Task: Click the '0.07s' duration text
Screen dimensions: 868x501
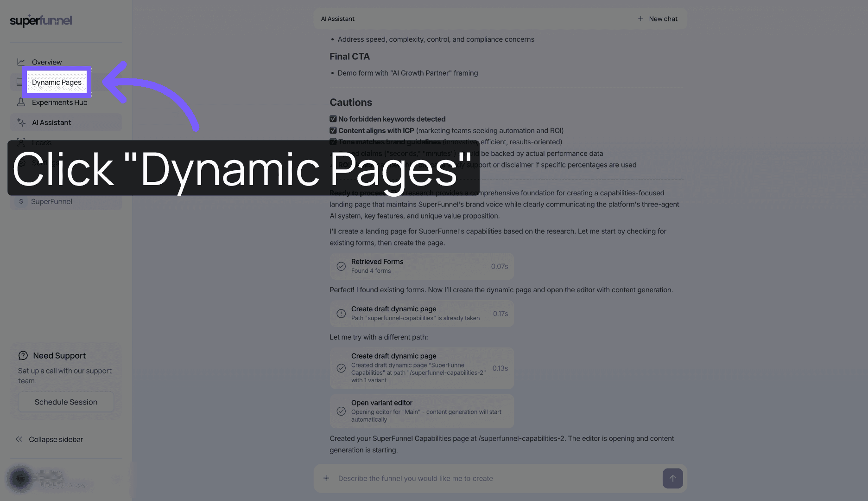Action: [x=500, y=266]
